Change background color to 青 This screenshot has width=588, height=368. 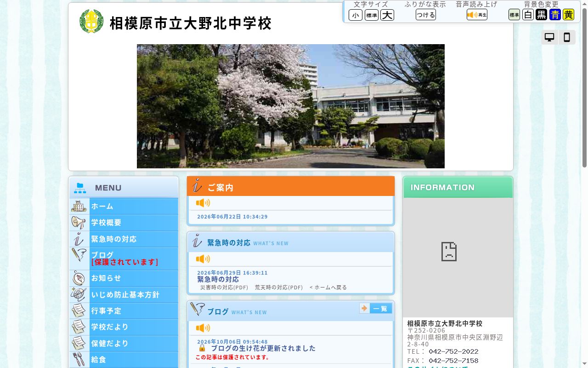[555, 15]
